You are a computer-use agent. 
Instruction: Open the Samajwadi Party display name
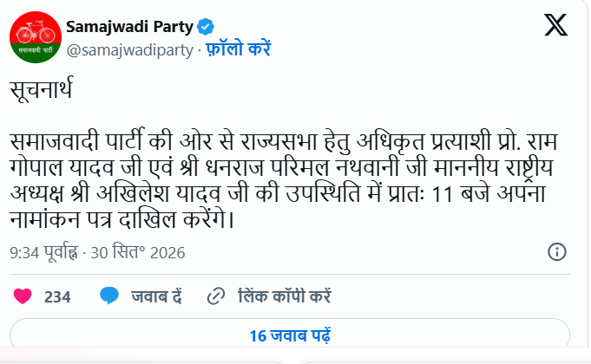pyautogui.click(x=129, y=27)
